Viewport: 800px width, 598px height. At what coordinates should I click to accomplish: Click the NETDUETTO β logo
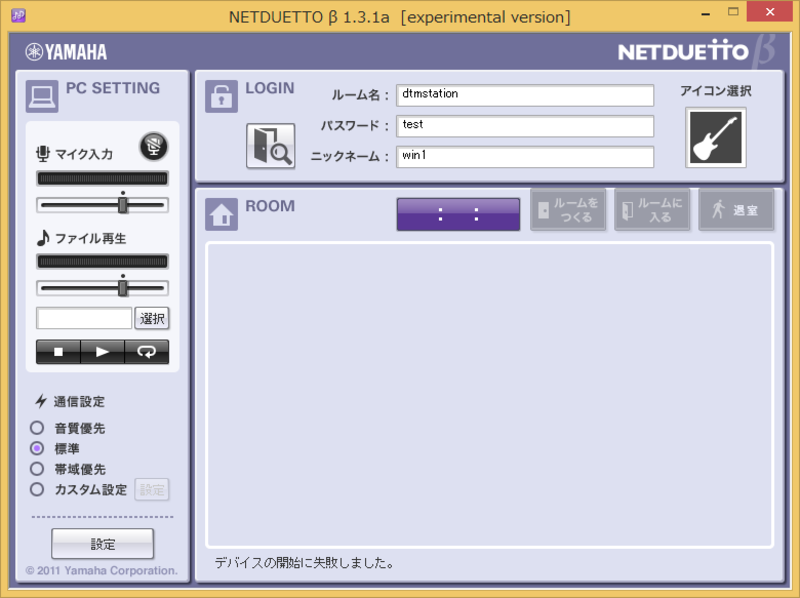click(x=697, y=52)
